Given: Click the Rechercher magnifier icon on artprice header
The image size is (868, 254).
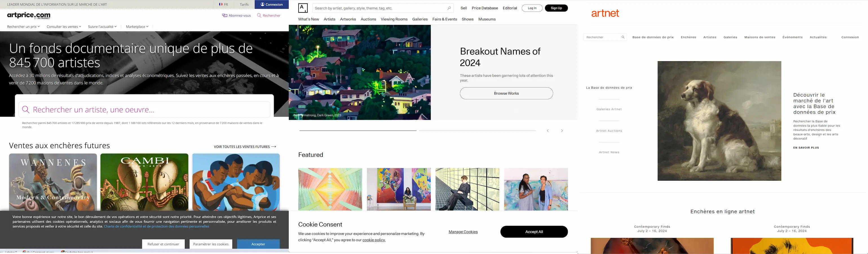Looking at the screenshot, I should coord(259,16).
